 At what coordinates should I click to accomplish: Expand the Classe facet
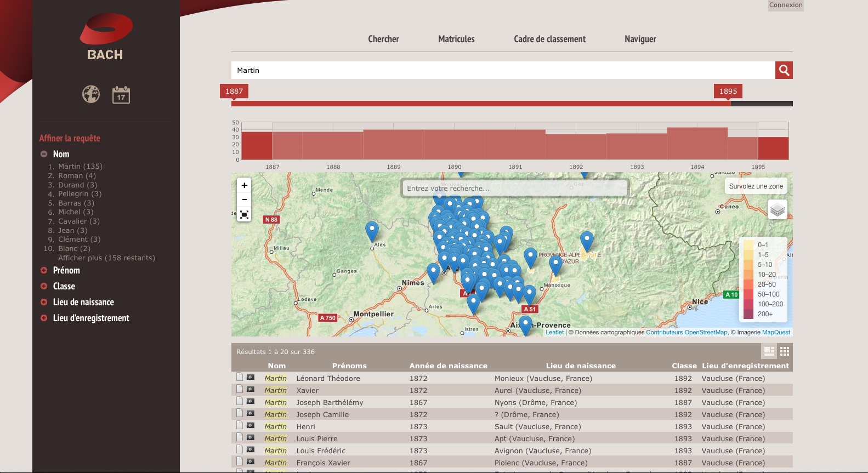point(44,286)
